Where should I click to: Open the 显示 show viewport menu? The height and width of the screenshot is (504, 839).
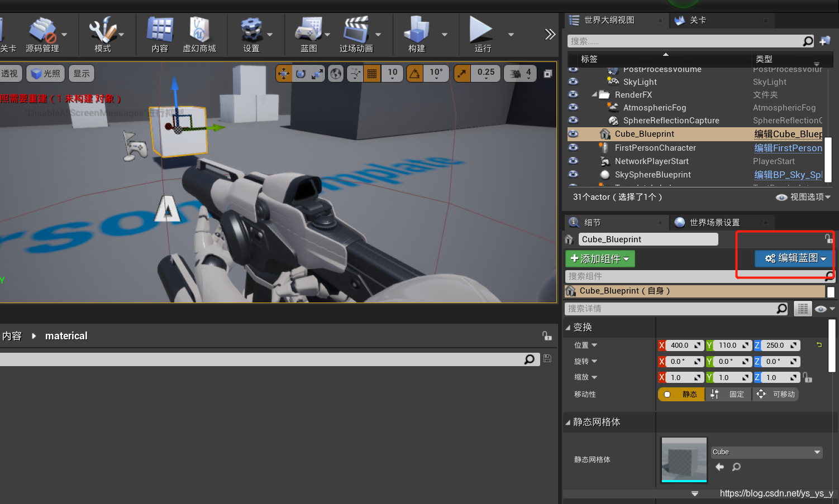pos(82,74)
